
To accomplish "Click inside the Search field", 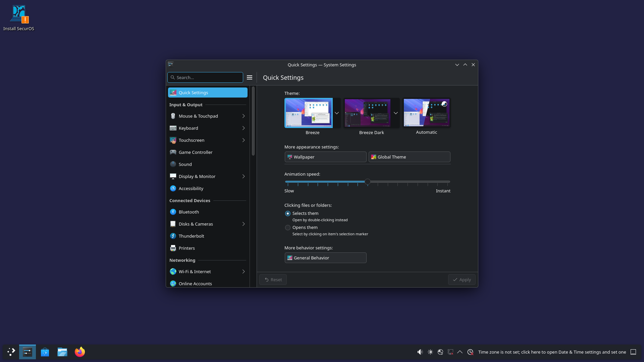I will (x=205, y=77).
